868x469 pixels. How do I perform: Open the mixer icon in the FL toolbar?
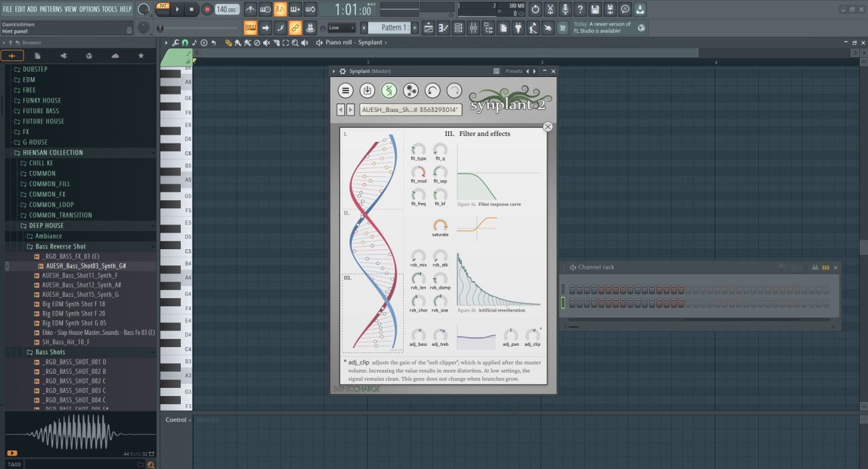pyautogui.click(x=474, y=27)
